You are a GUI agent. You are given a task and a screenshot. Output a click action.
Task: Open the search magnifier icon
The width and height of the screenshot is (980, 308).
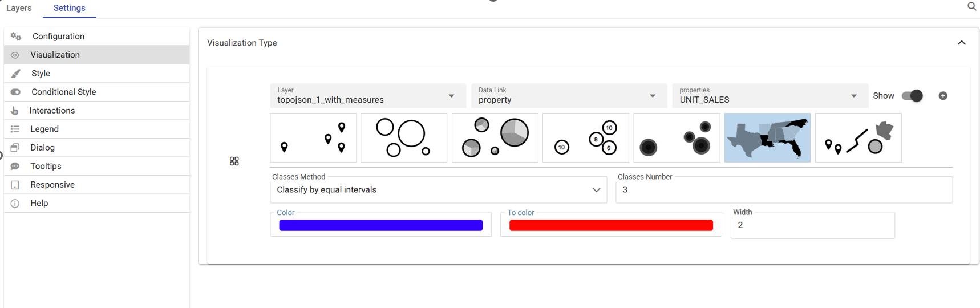972,6
